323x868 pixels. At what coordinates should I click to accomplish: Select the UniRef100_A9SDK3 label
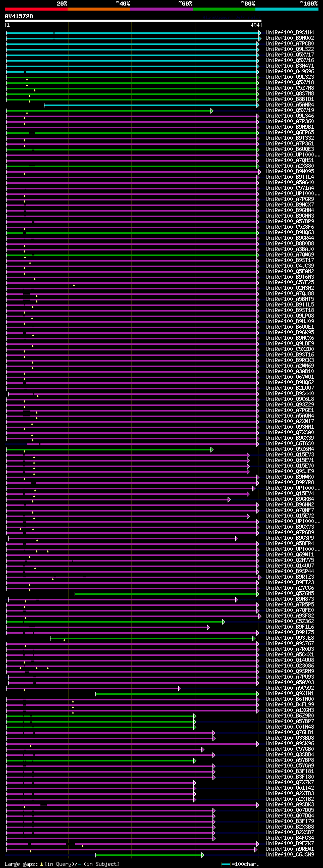pos(290,804)
